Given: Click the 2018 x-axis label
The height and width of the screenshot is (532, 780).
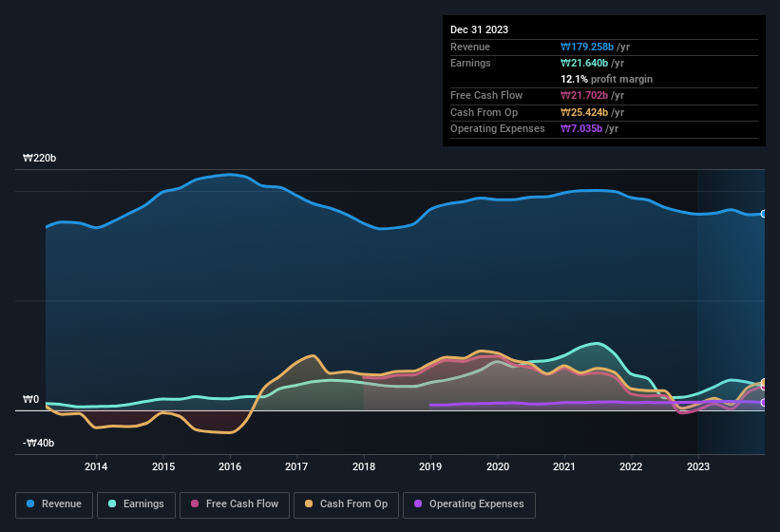Looking at the screenshot, I should [x=364, y=466].
